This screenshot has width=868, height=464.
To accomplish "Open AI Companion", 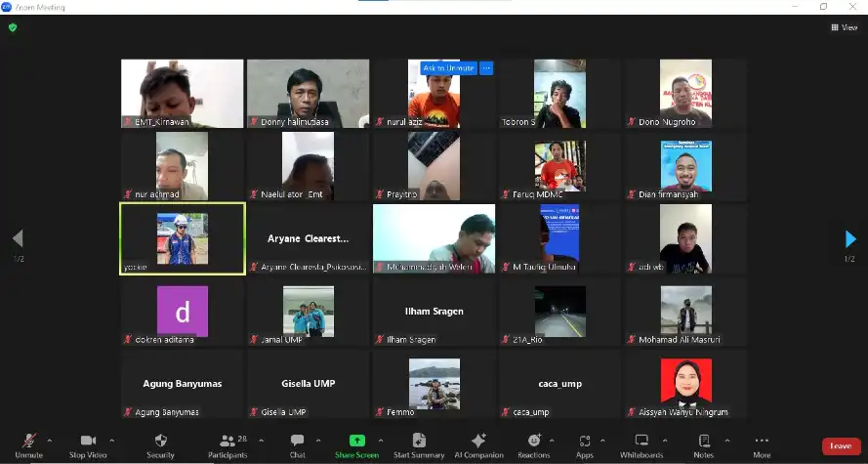I will [x=478, y=444].
